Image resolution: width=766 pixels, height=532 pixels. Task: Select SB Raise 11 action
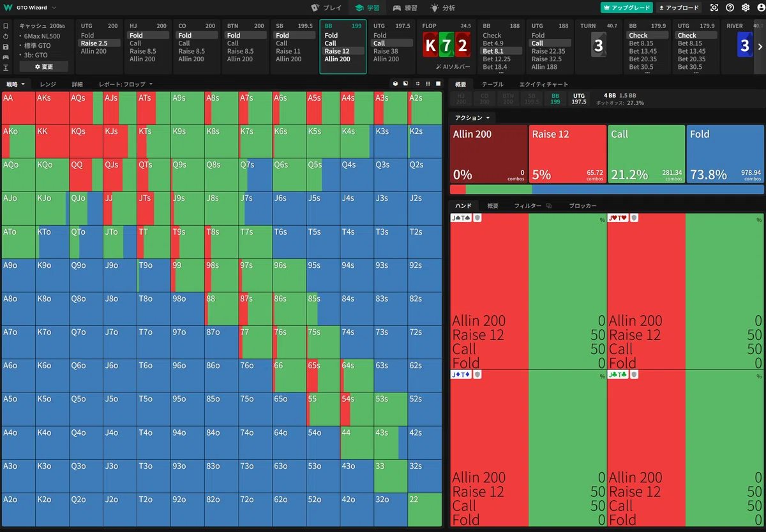pos(294,51)
